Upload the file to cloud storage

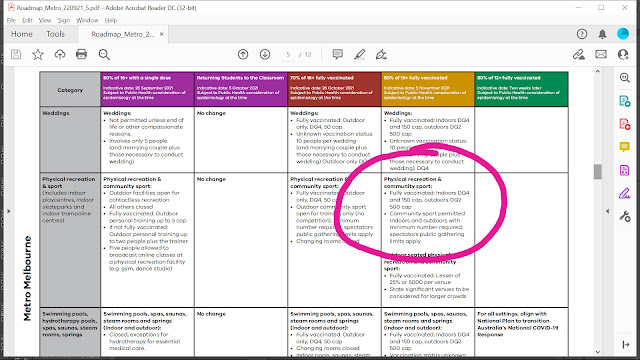(60, 54)
